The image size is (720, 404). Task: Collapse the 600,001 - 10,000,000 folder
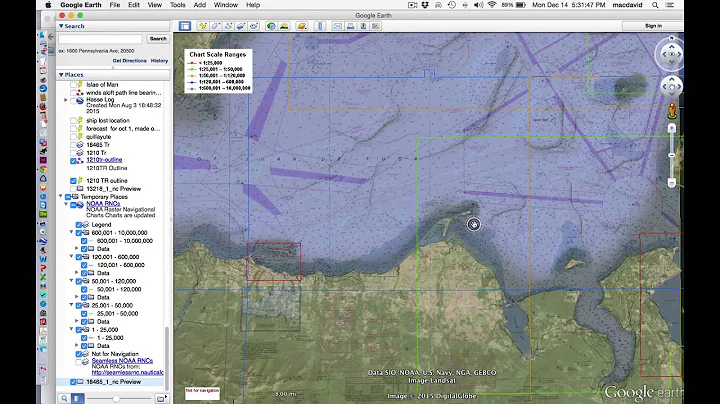tap(71, 233)
